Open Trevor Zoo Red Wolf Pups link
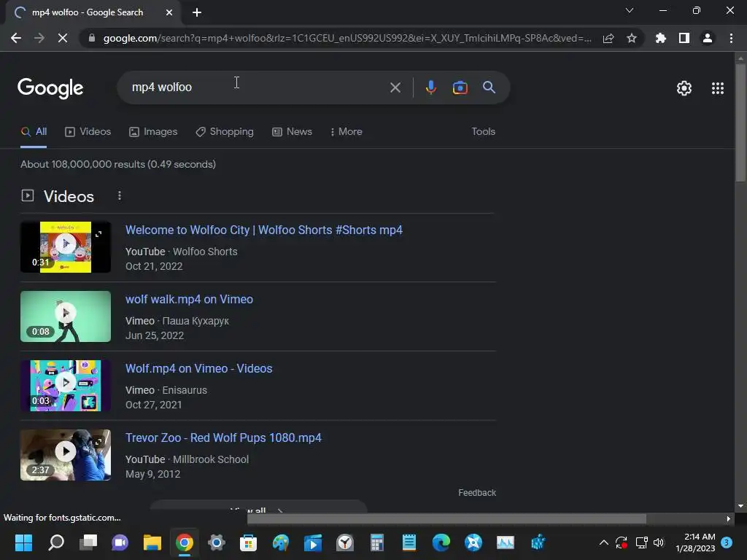The image size is (747, 560). tap(223, 438)
